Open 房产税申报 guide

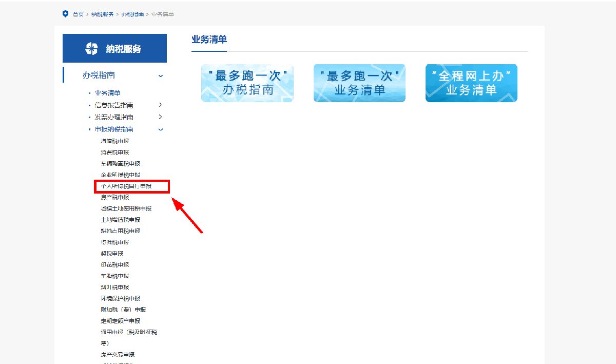pos(114,197)
